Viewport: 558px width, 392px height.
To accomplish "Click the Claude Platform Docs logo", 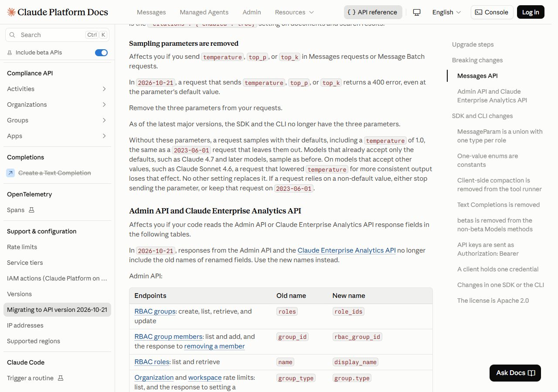I will click(x=58, y=12).
